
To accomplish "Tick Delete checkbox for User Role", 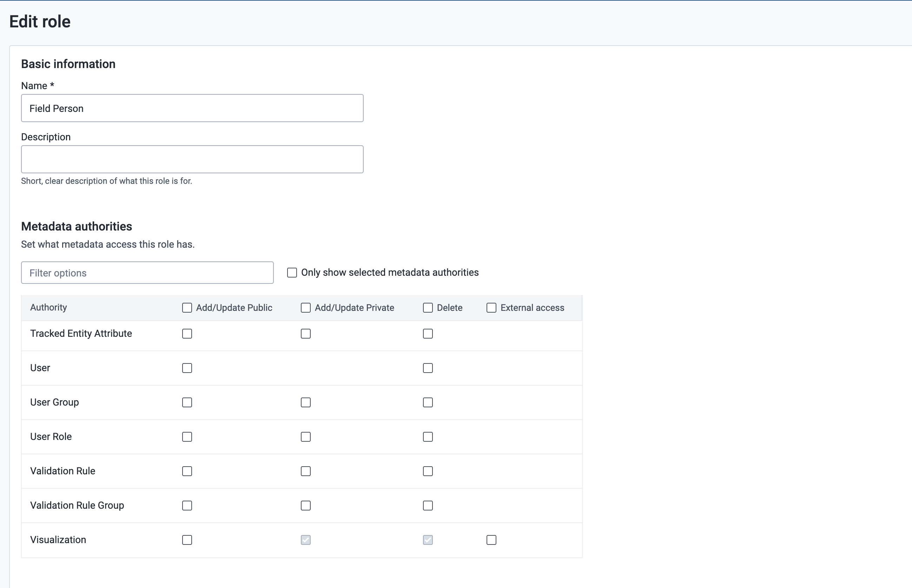I will coord(428,437).
